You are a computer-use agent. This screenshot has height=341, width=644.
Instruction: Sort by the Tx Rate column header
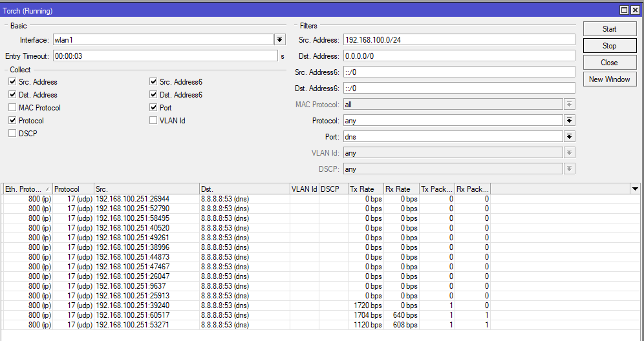[x=366, y=189]
